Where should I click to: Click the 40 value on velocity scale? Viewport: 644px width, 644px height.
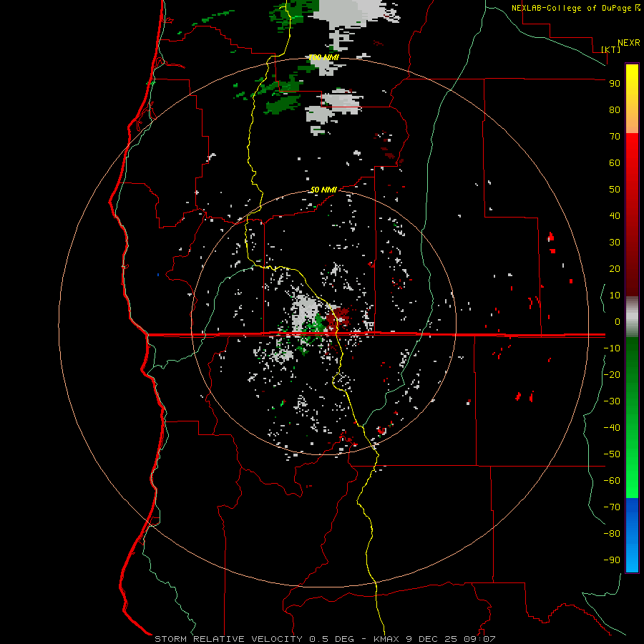click(615, 215)
